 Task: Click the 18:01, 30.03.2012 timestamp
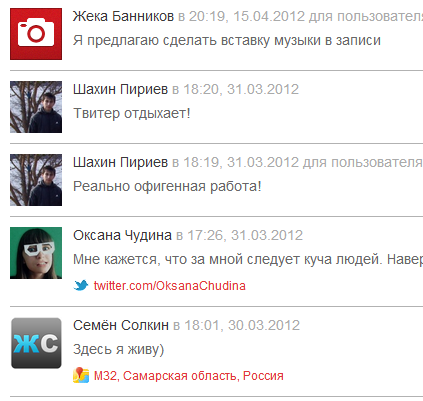pos(242,325)
